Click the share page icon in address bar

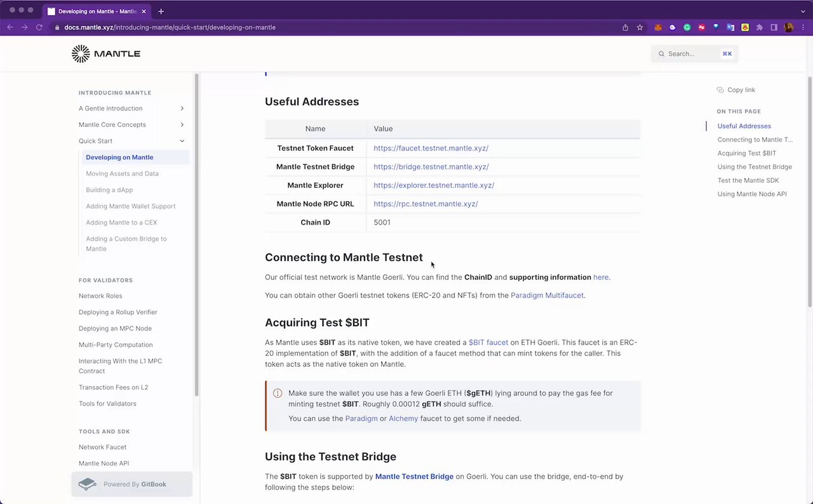[625, 27]
